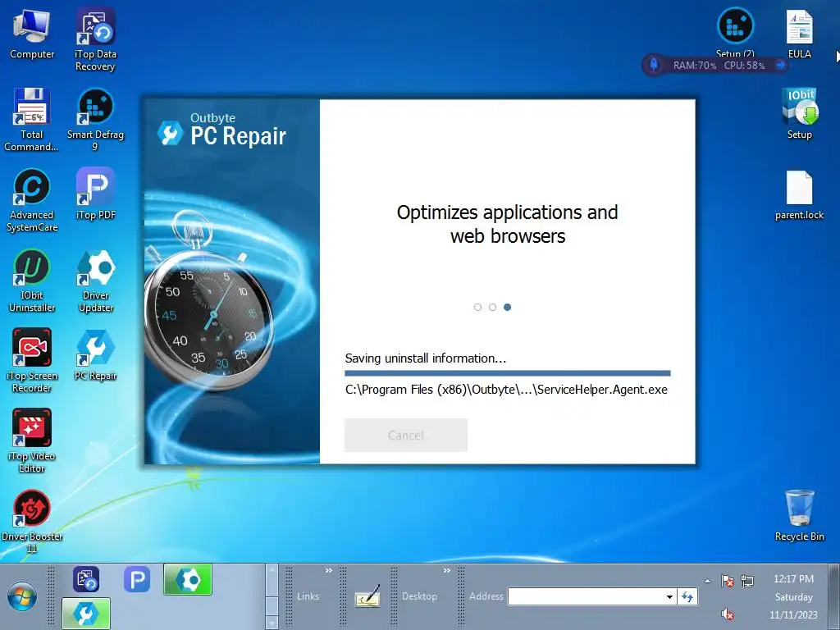The image size is (840, 630).
Task: Open Smart Defrag 9 shortcut
Action: coord(95,120)
